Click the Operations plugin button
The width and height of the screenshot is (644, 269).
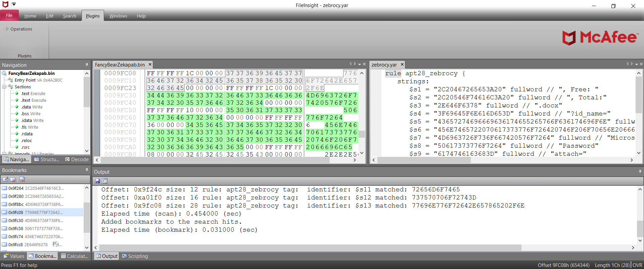click(x=19, y=29)
